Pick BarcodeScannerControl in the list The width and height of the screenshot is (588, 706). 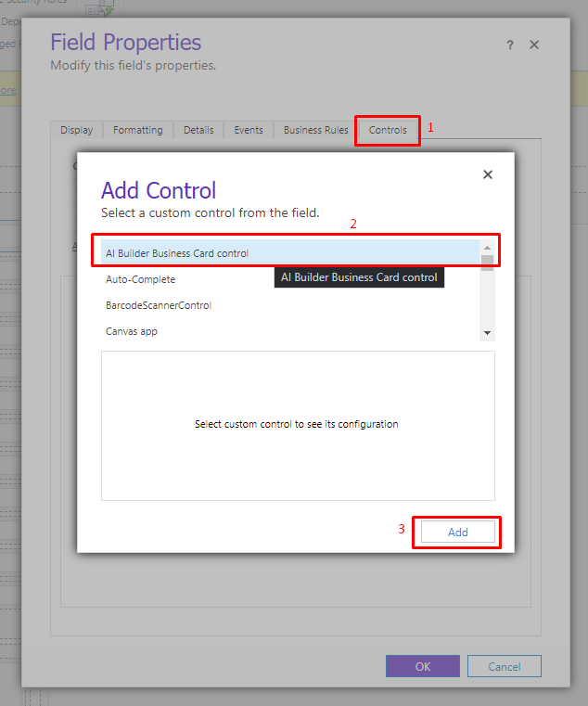[x=159, y=305]
